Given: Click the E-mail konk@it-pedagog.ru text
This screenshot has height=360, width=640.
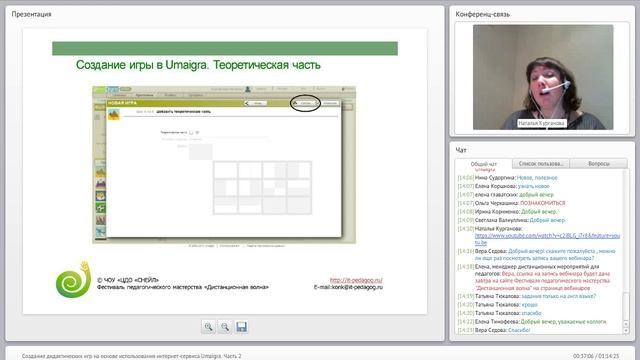Looking at the screenshot, I should (348, 287).
